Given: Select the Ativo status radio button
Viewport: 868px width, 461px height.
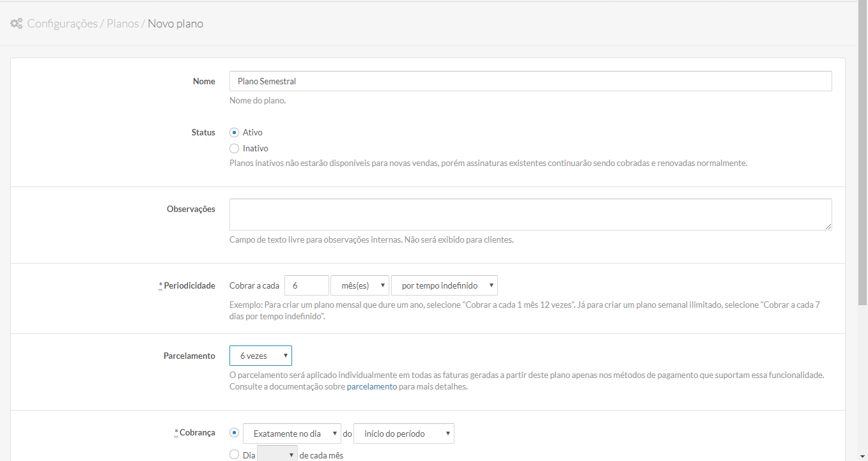Looking at the screenshot, I should click(234, 133).
